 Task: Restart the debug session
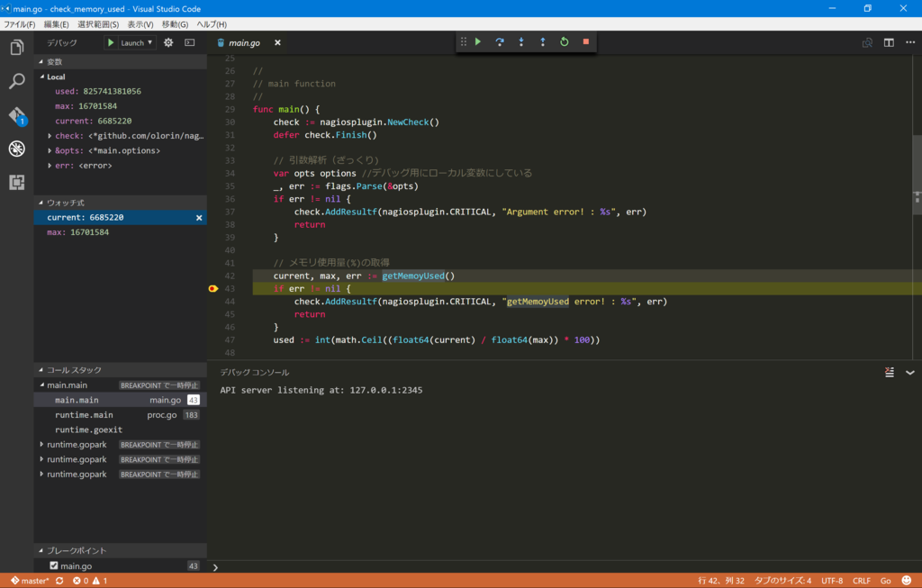(x=565, y=41)
